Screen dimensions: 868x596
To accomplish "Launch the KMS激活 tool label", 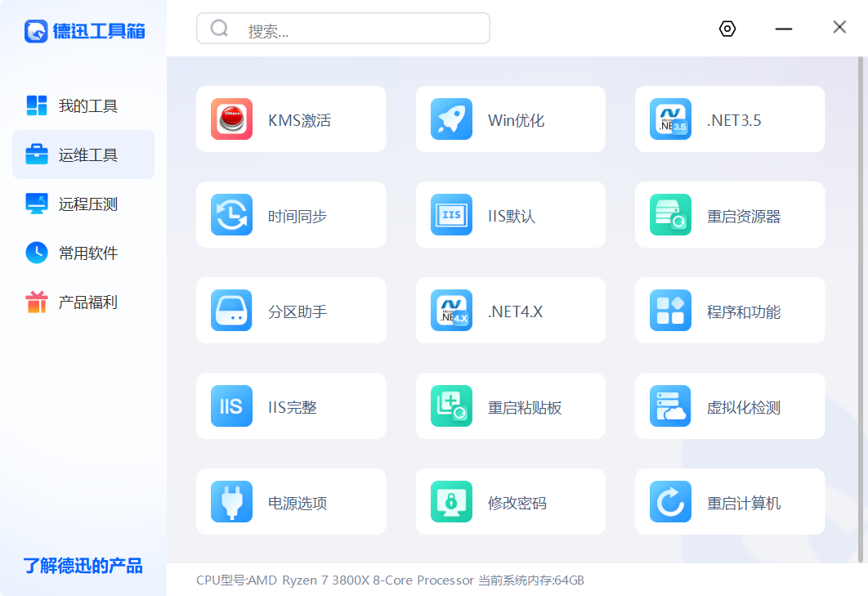I will pyautogui.click(x=299, y=120).
